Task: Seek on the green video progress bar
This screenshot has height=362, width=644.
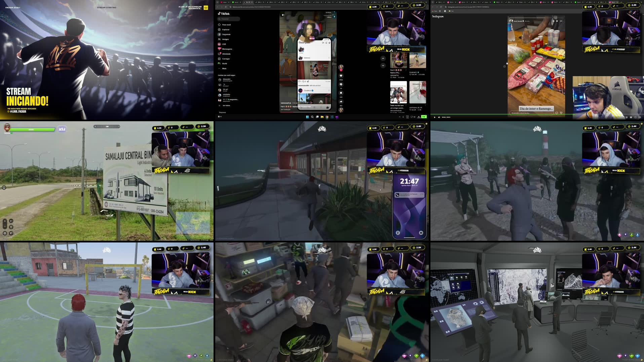Action: click(537, 115)
